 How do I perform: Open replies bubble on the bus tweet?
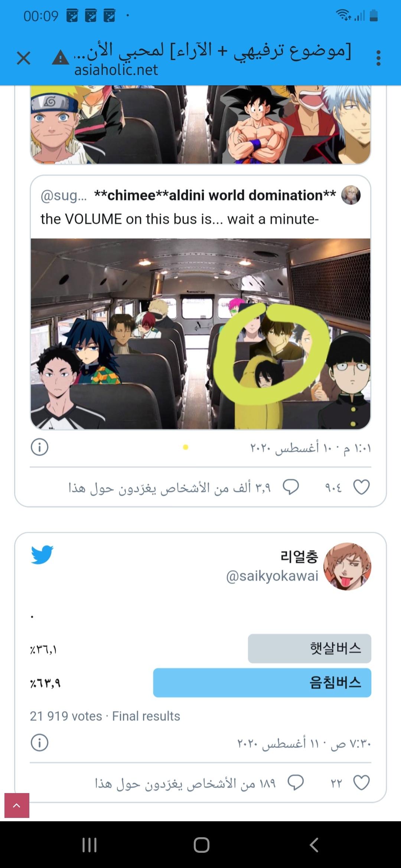point(291,487)
